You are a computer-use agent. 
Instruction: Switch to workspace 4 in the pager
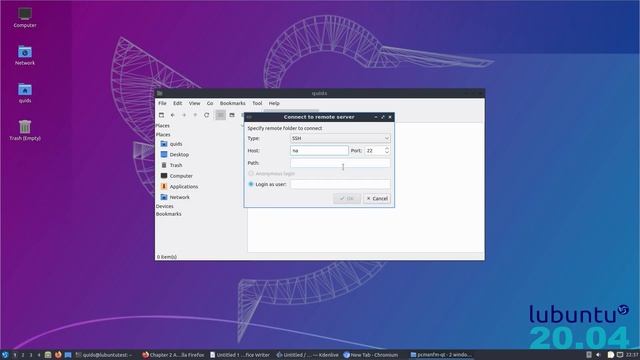tap(39, 355)
